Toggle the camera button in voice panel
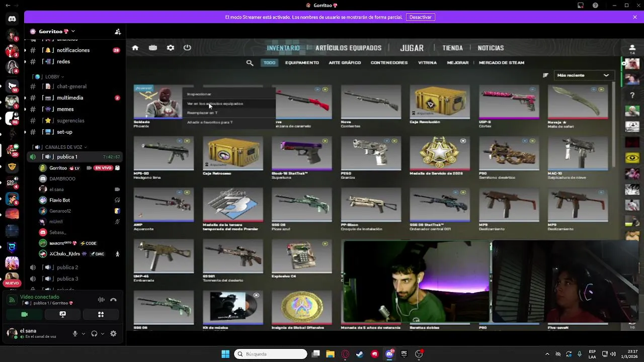 tap(24, 314)
